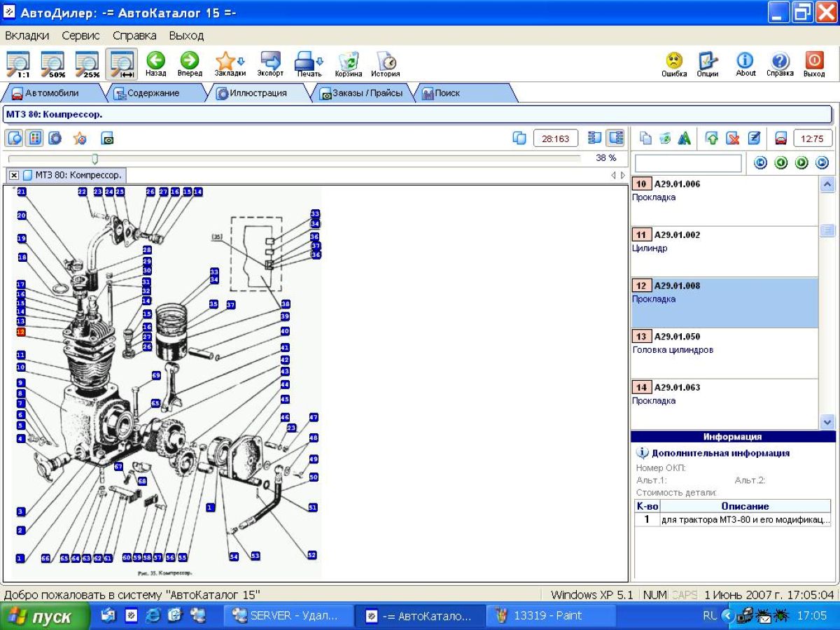Open the История history

(386, 64)
